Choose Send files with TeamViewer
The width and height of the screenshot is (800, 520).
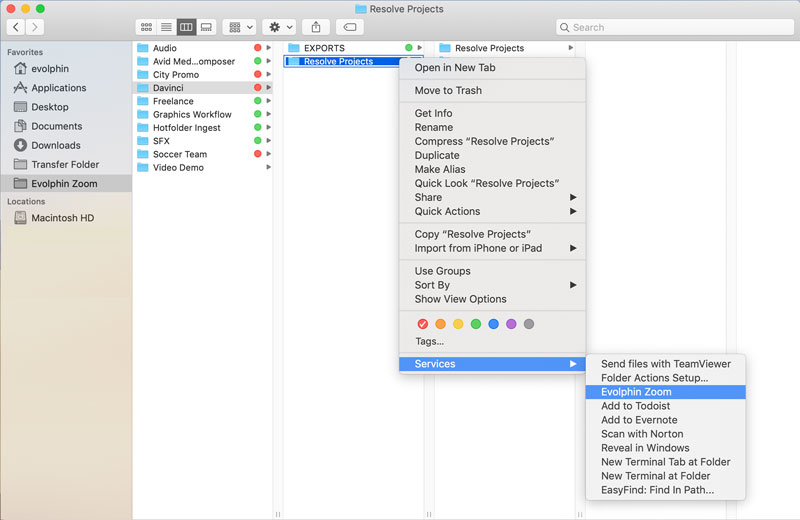(x=666, y=364)
